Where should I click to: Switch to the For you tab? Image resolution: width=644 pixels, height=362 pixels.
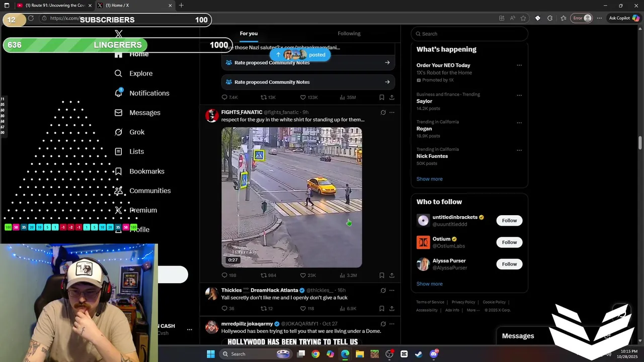pos(249,34)
